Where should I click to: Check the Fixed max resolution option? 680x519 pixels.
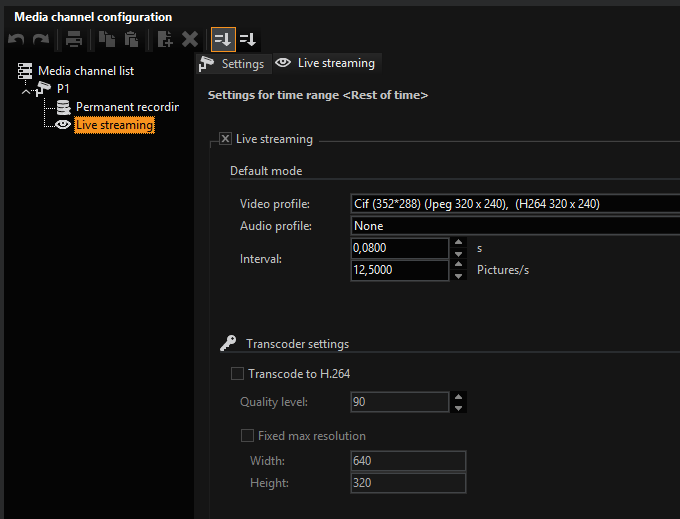[x=247, y=436]
